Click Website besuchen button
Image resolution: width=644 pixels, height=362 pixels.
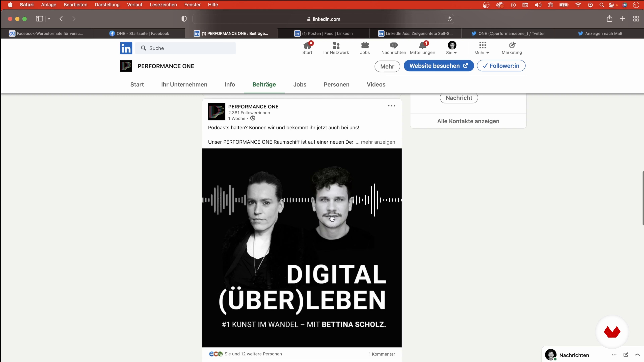click(x=439, y=66)
